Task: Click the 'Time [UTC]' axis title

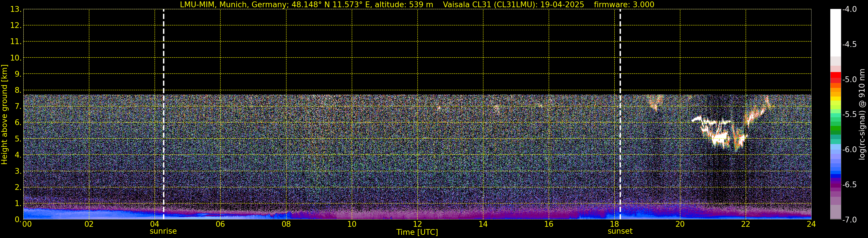Action: click(x=417, y=232)
